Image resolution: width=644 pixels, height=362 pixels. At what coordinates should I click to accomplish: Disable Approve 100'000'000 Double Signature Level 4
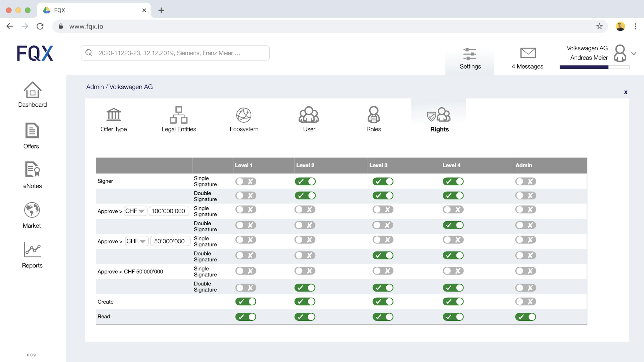coord(453,225)
